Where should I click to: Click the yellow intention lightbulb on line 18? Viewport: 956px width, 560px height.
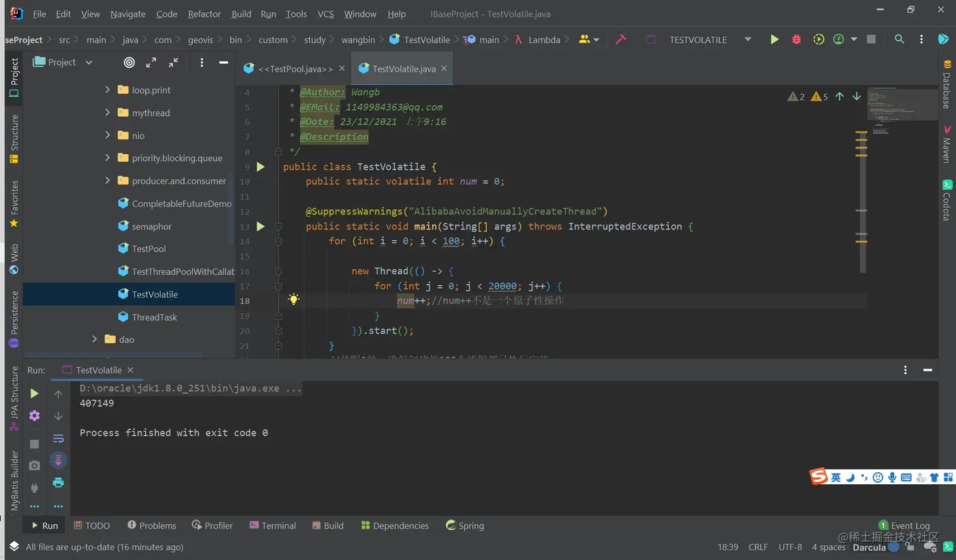click(x=293, y=299)
